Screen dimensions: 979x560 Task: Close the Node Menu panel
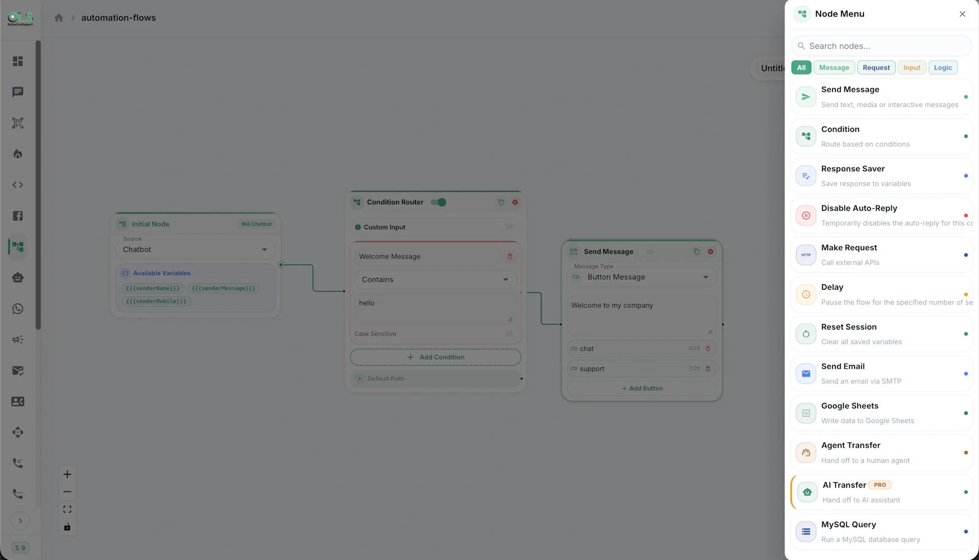click(962, 14)
